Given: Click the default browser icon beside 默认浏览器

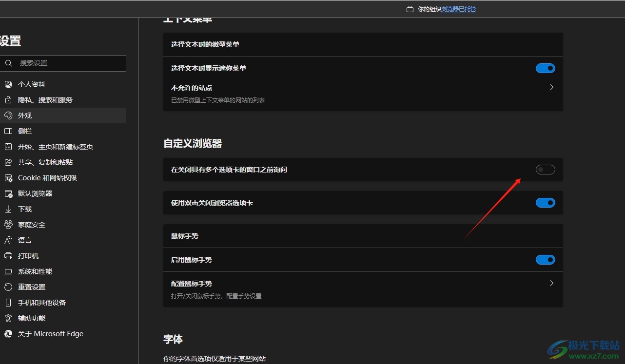Looking at the screenshot, I should (x=8, y=193).
